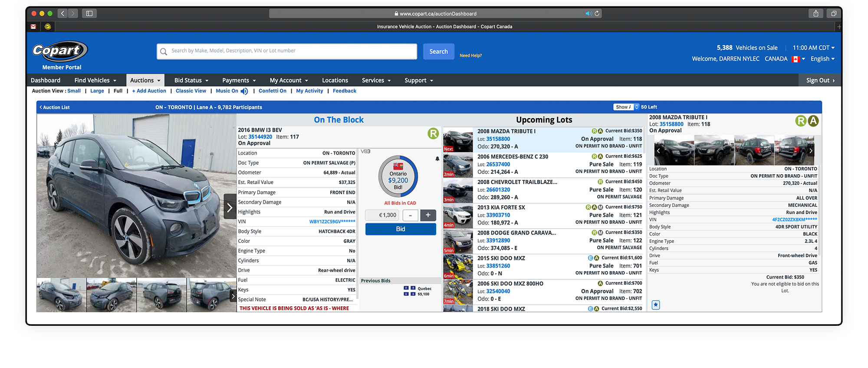The width and height of the screenshot is (868, 368).
Task: Click Safari share button
Action: [x=816, y=13]
